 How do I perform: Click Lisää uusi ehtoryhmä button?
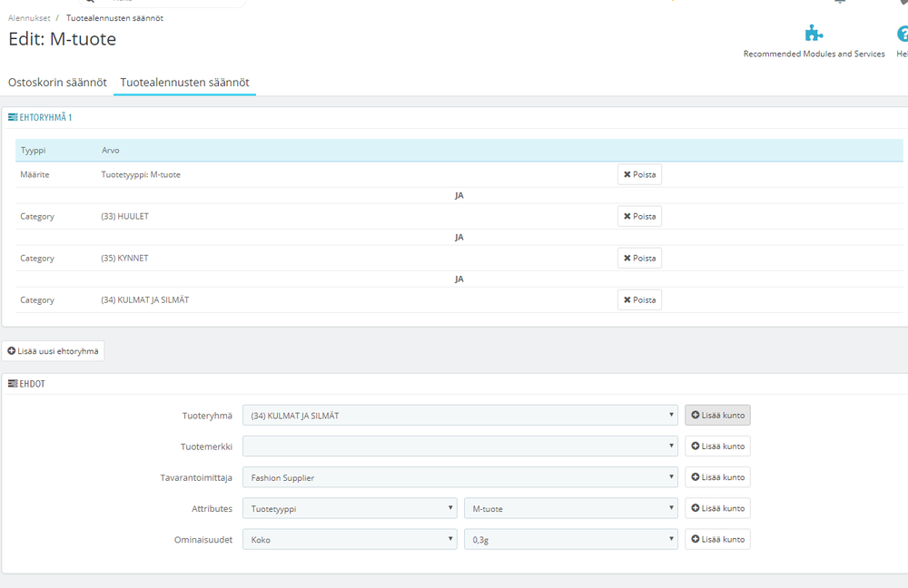coord(54,351)
